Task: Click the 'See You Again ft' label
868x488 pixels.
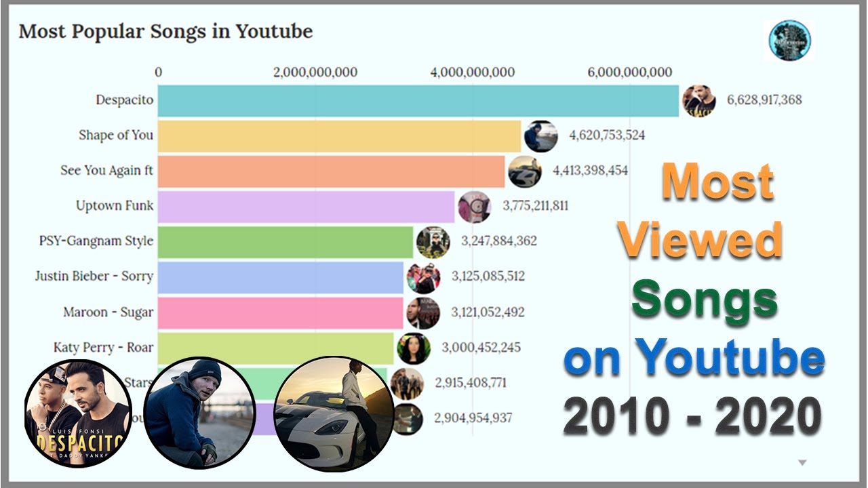Action: coord(106,171)
